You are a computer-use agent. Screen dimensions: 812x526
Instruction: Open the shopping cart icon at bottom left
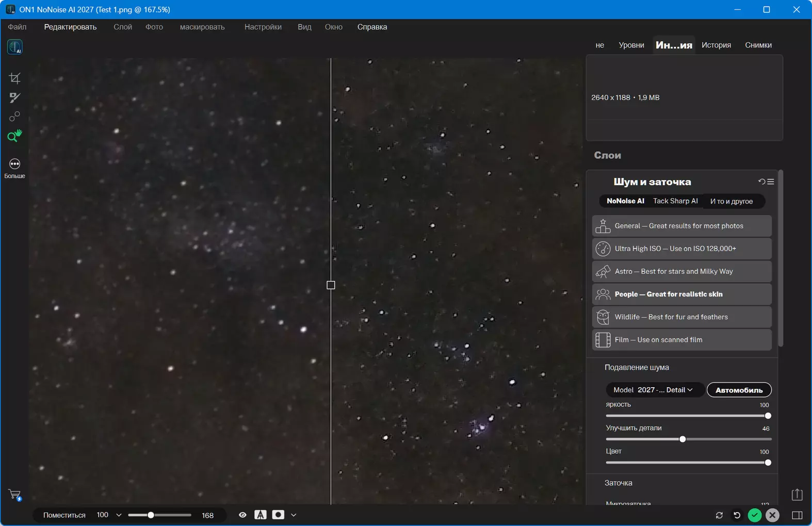tap(14, 495)
